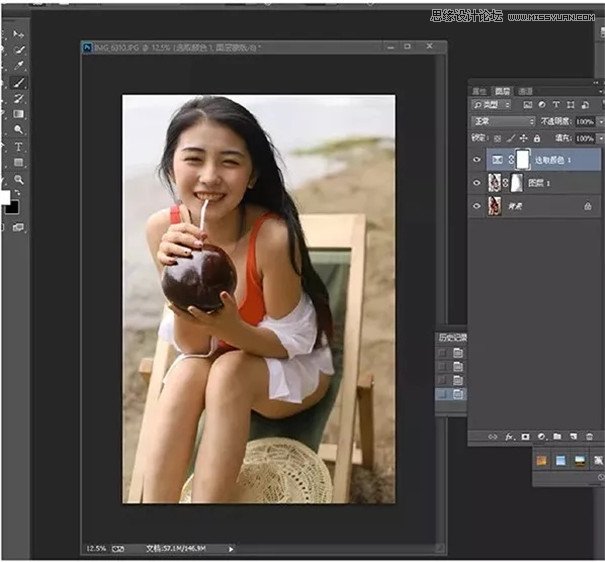Filter layers by adjustment layer type
605x562 pixels.
pos(542,105)
